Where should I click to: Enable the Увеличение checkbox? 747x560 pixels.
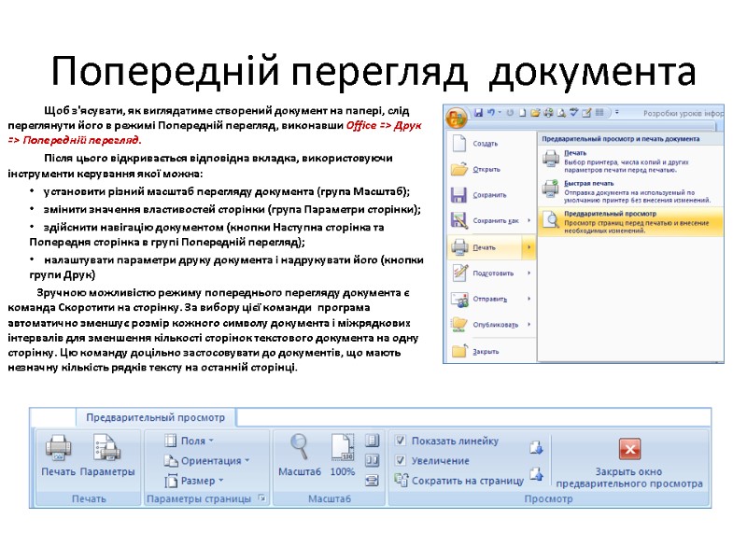pyautogui.click(x=402, y=459)
